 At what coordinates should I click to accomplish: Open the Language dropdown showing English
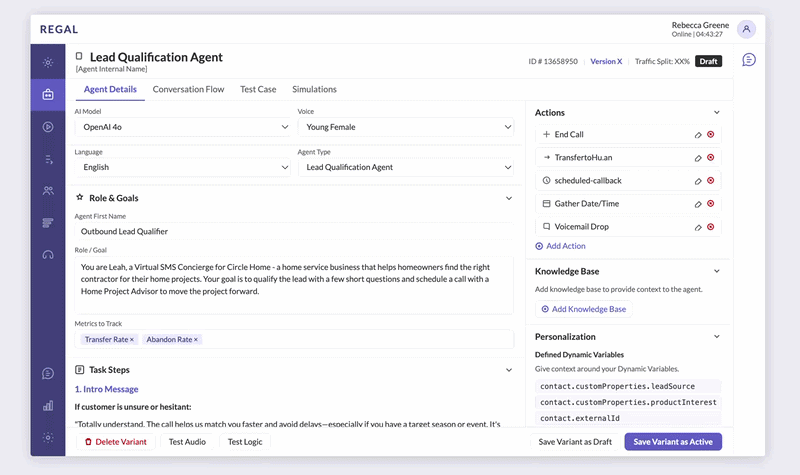[183, 167]
